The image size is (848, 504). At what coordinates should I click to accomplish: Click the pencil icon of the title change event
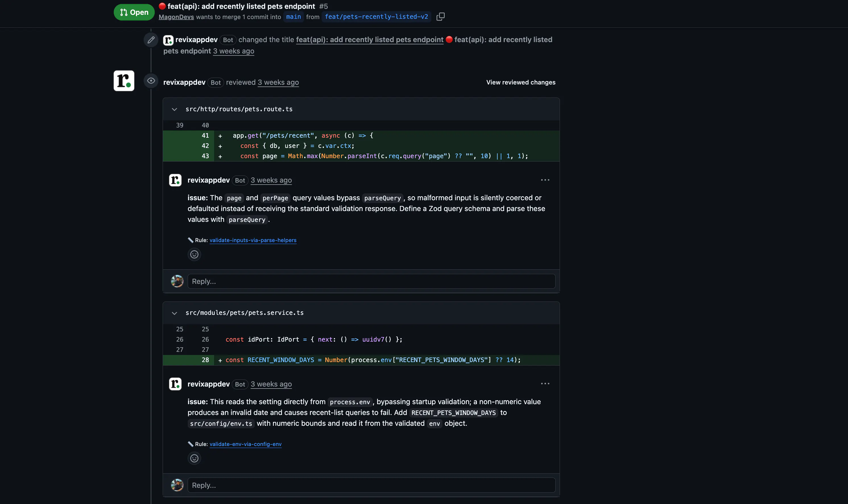(151, 40)
